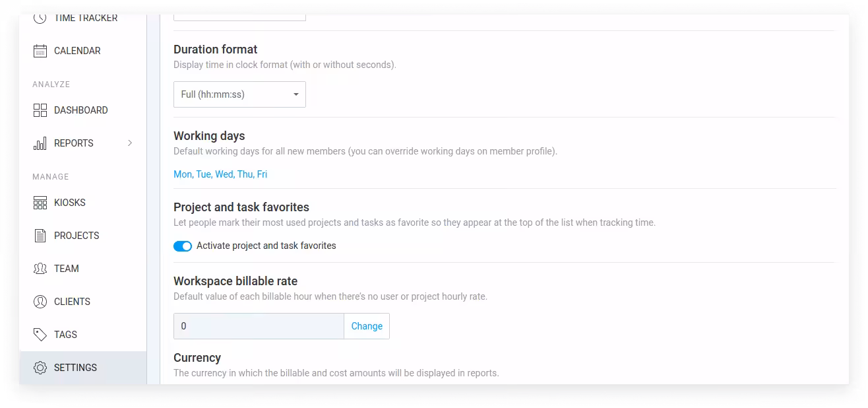This screenshot has height=408, width=868.
Task: Click the Settings gear icon
Action: coord(40,368)
